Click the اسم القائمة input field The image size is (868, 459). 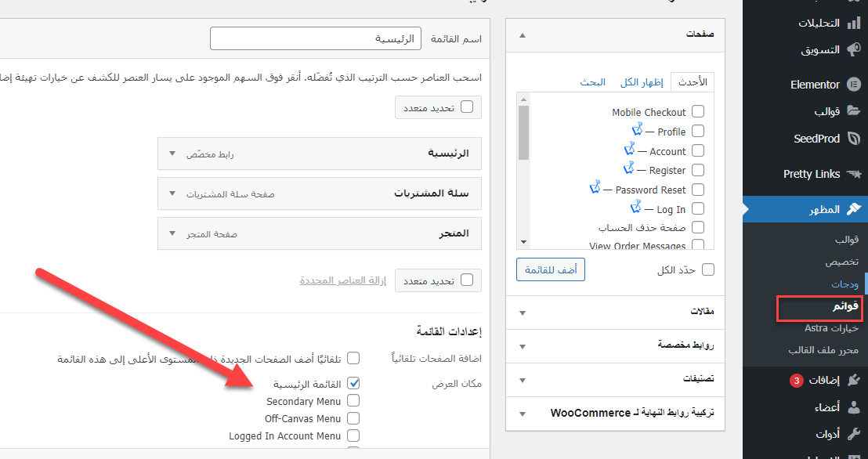(x=316, y=39)
